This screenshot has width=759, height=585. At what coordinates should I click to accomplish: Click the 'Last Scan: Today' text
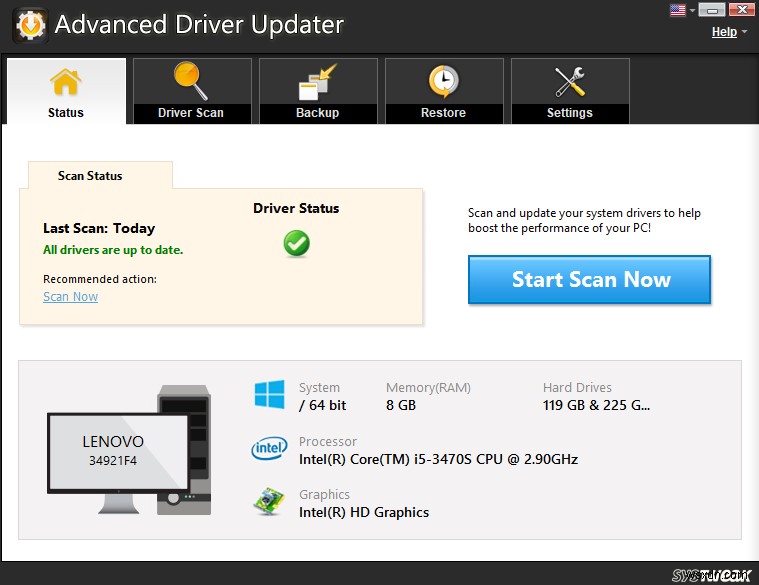coord(99,228)
